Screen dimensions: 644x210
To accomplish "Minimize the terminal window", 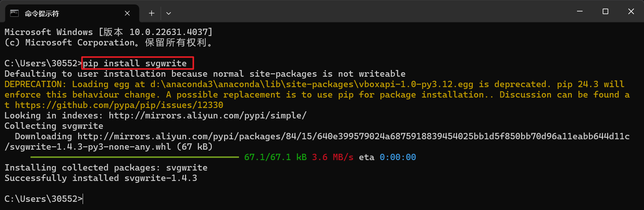I will [580, 12].
